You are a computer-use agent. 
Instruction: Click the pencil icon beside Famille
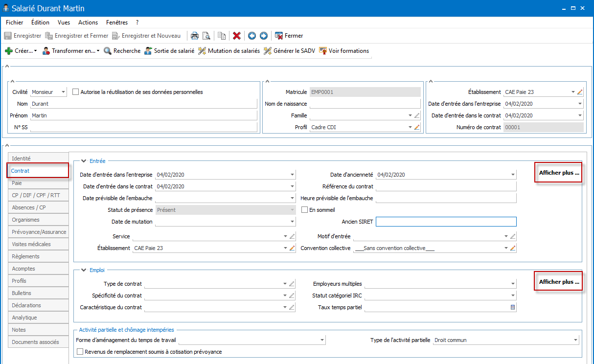point(417,115)
